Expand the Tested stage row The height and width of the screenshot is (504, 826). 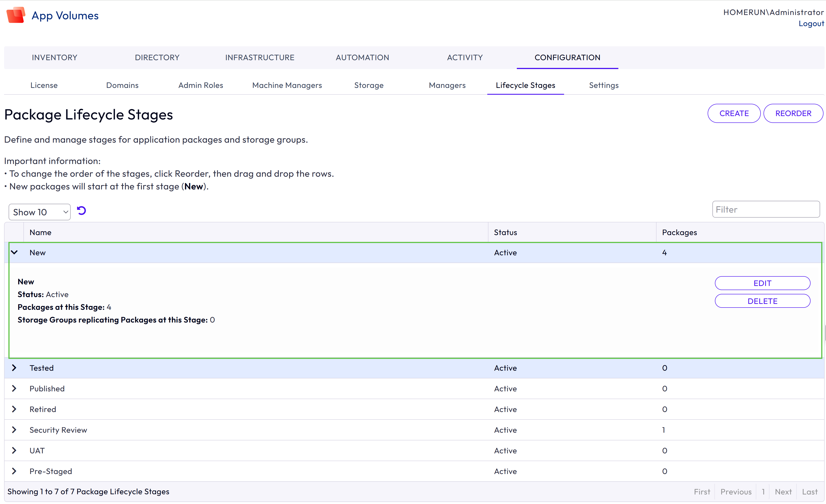14,368
